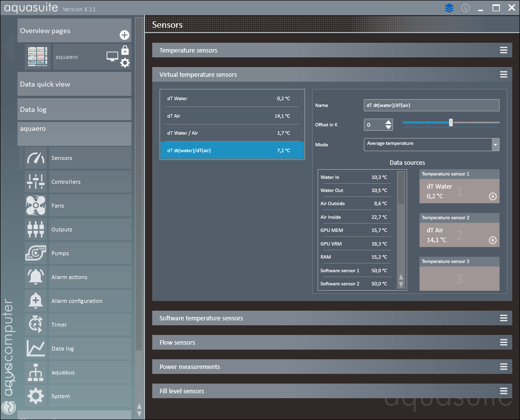The width and height of the screenshot is (520, 420).
Task: Click the Alarm configuration bell-plus icon
Action: tap(36, 301)
